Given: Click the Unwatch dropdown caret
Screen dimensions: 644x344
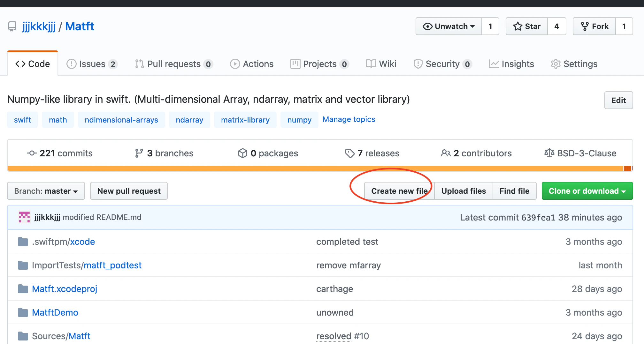Looking at the screenshot, I should tap(472, 26).
